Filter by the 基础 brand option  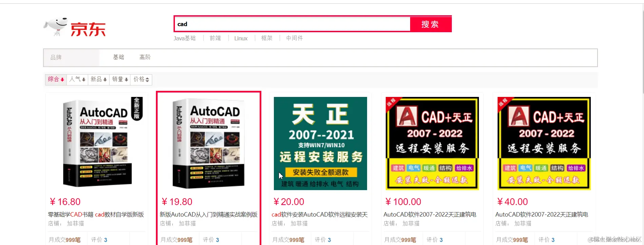(x=119, y=57)
